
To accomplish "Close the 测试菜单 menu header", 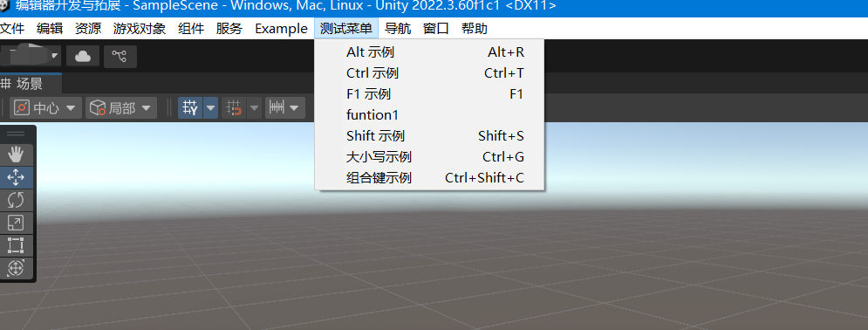I will (x=346, y=28).
